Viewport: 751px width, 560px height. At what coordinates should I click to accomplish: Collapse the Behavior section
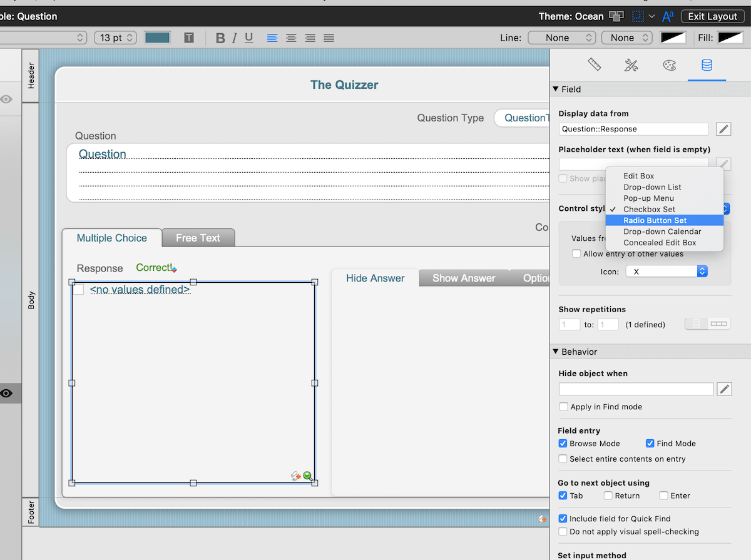click(556, 352)
